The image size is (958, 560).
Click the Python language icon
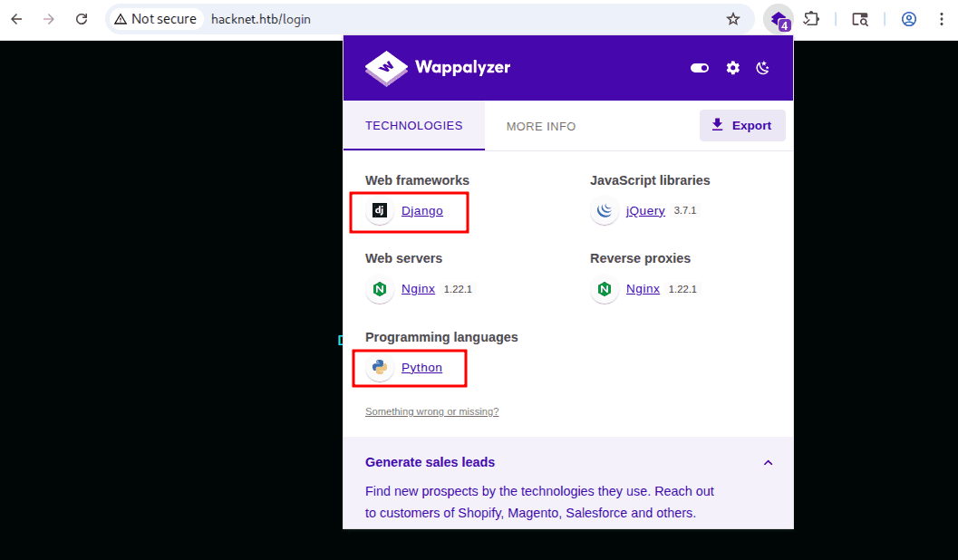(380, 368)
